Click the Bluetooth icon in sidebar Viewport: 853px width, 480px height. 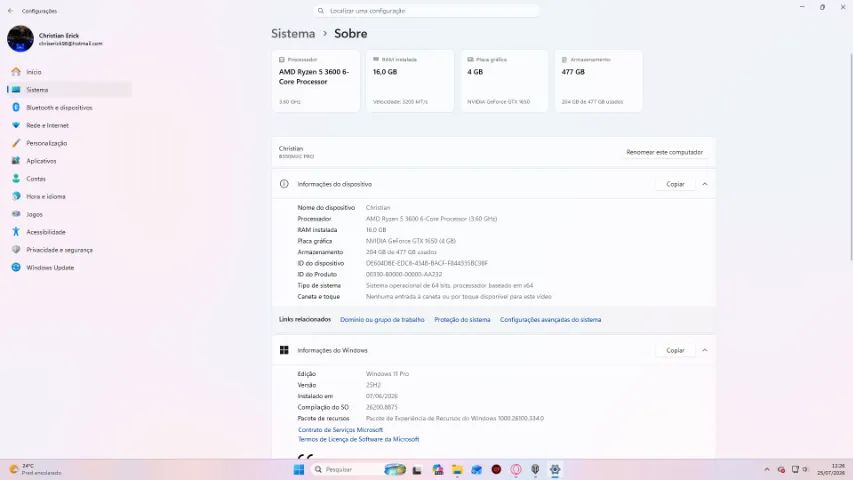click(16, 107)
